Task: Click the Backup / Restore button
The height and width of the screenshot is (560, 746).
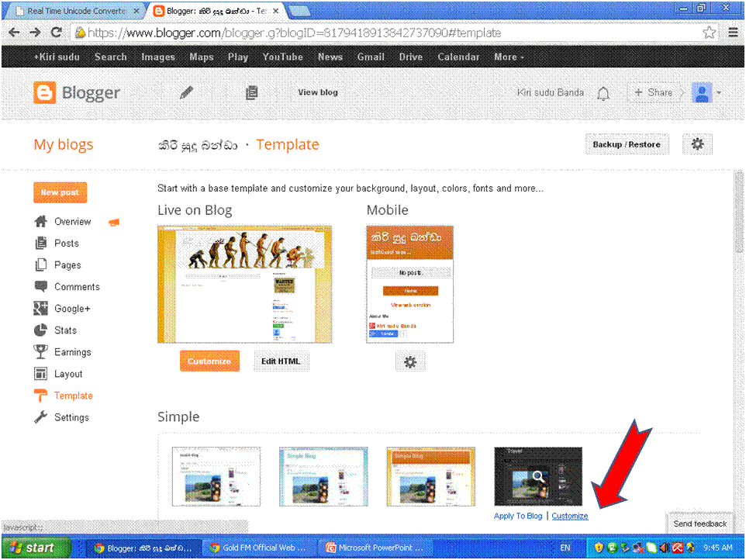Action: 627,144
